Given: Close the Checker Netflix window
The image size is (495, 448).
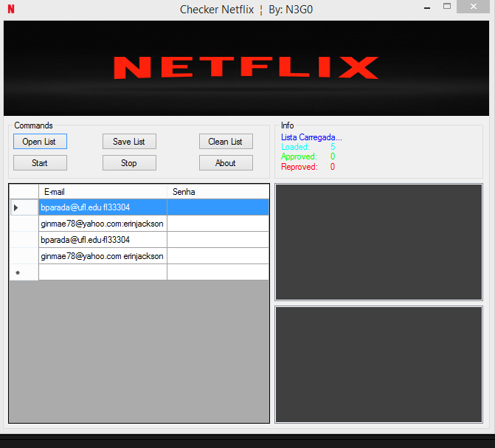Looking at the screenshot, I should 473,7.
